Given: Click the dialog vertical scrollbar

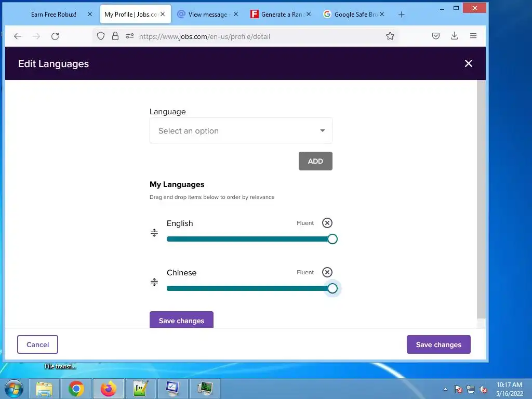Looking at the screenshot, I should click(x=481, y=199).
